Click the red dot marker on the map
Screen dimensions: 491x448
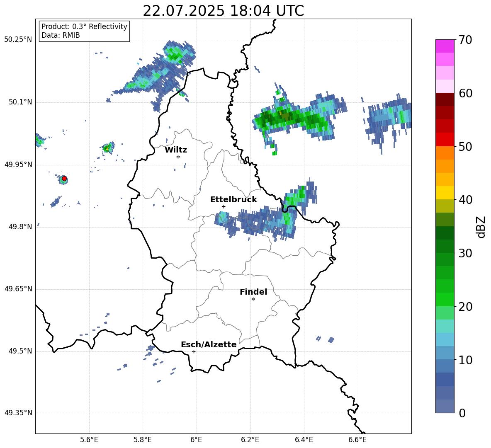coord(64,179)
